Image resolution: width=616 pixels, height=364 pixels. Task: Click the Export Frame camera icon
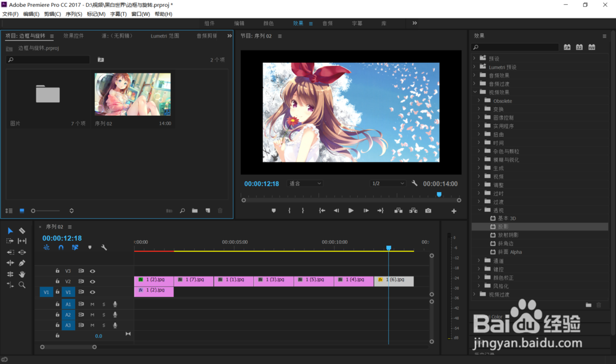[x=428, y=211]
